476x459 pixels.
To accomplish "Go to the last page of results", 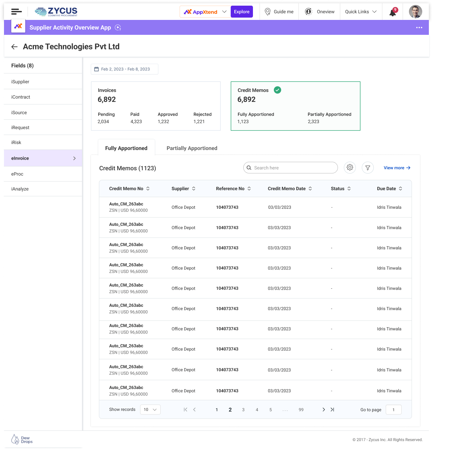I will 332,410.
